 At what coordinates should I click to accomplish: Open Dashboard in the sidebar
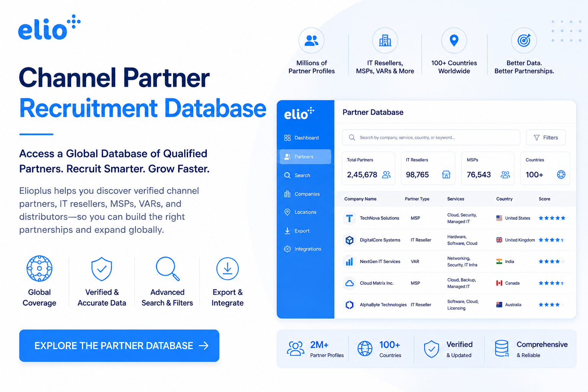point(305,138)
